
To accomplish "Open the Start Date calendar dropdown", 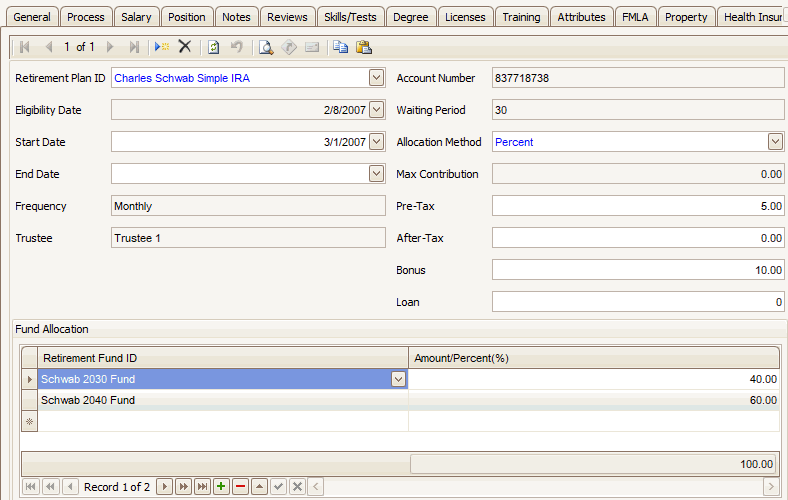I will (x=376, y=142).
